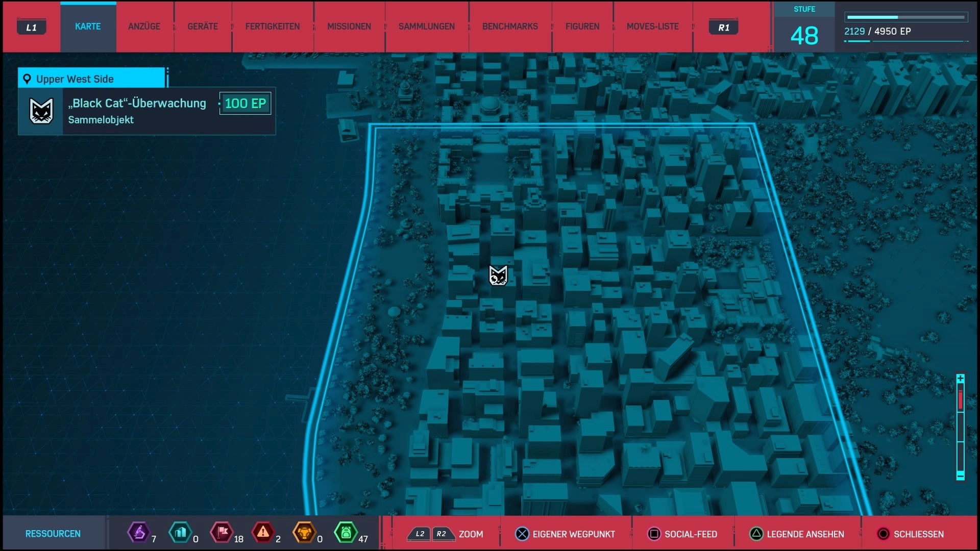Open the Moves-Liste tab

coord(653,27)
